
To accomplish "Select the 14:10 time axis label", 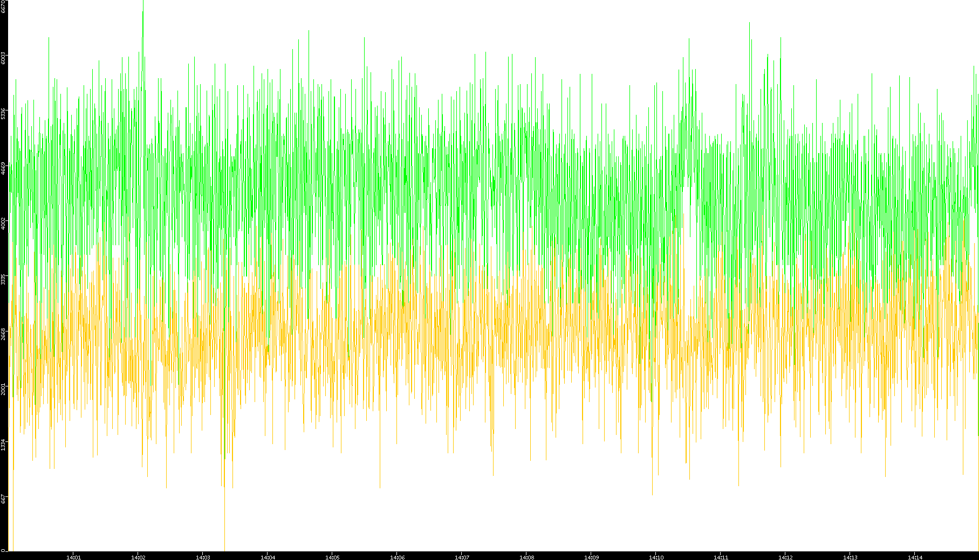I will coord(656,557).
